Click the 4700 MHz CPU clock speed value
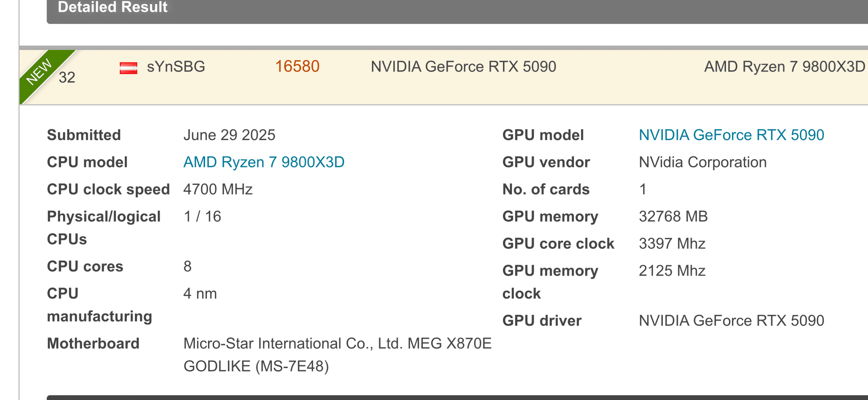Image resolution: width=868 pixels, height=400 pixels. (x=218, y=189)
